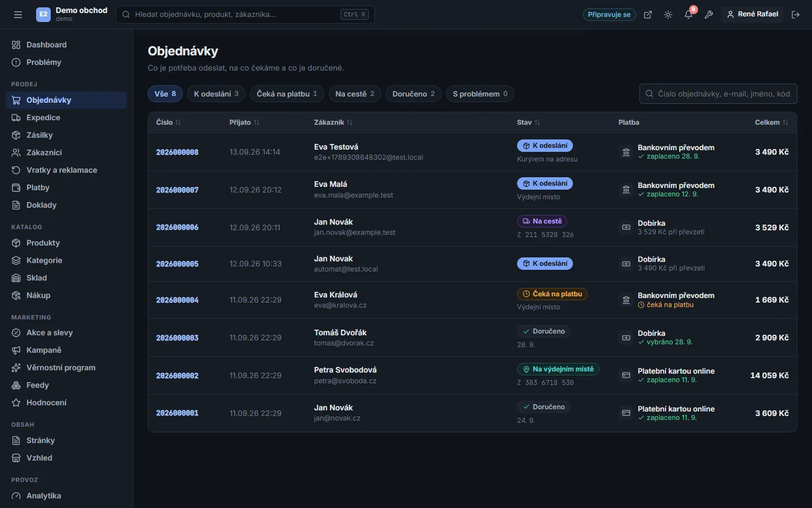Open order 2026000004
Screen dimensions: 812x508
[x=177, y=300]
